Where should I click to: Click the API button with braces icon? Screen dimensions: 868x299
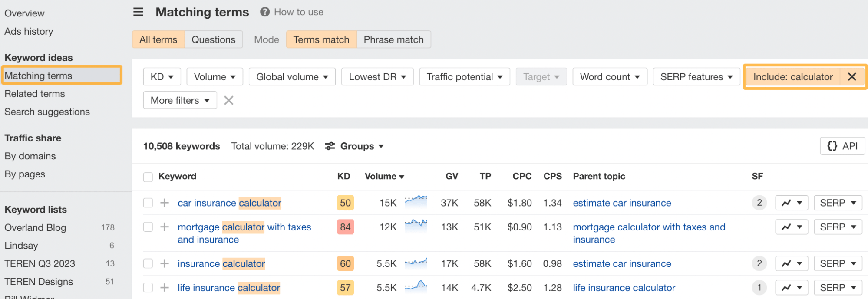[842, 146]
